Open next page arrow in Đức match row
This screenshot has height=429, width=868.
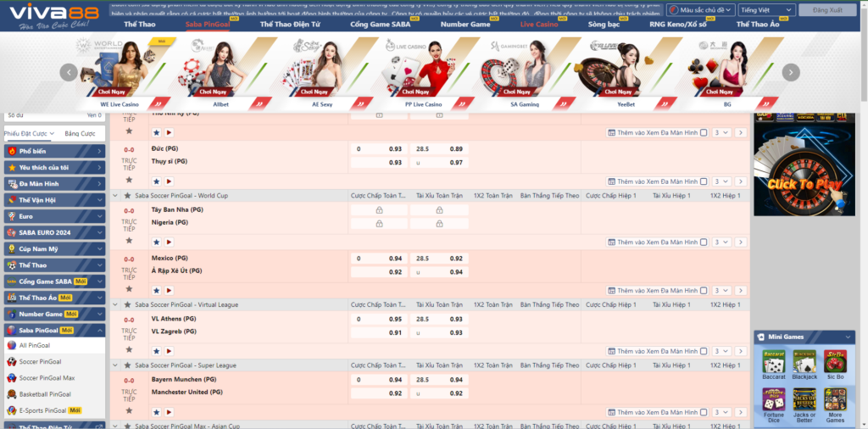741,181
